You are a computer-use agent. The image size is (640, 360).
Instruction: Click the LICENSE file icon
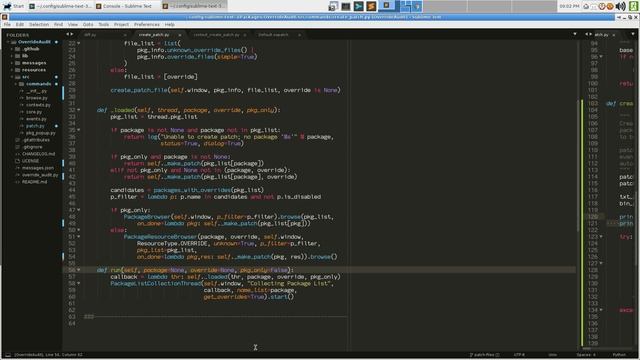[x=17, y=161]
